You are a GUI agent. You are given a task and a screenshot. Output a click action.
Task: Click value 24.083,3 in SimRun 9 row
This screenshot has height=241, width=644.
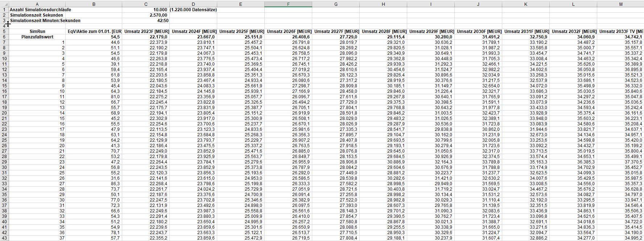206,86
